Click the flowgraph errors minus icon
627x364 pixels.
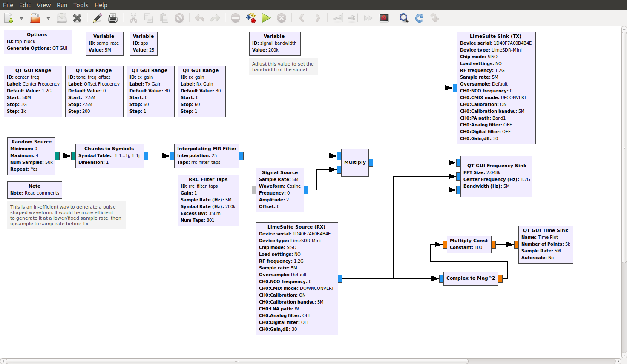[236, 18]
